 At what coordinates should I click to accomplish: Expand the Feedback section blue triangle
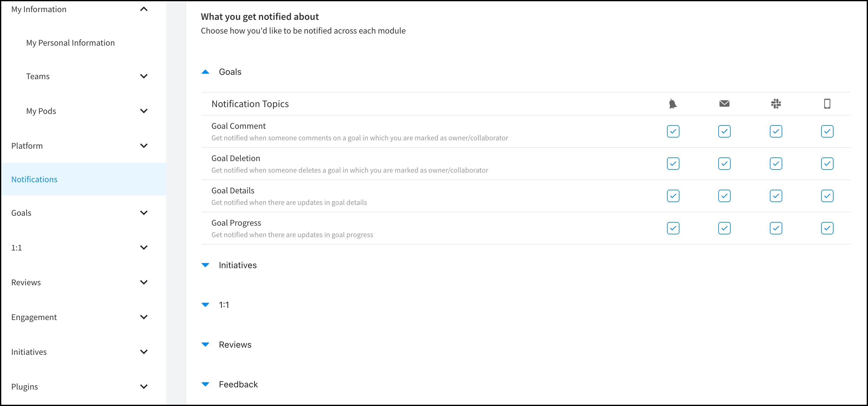[205, 384]
